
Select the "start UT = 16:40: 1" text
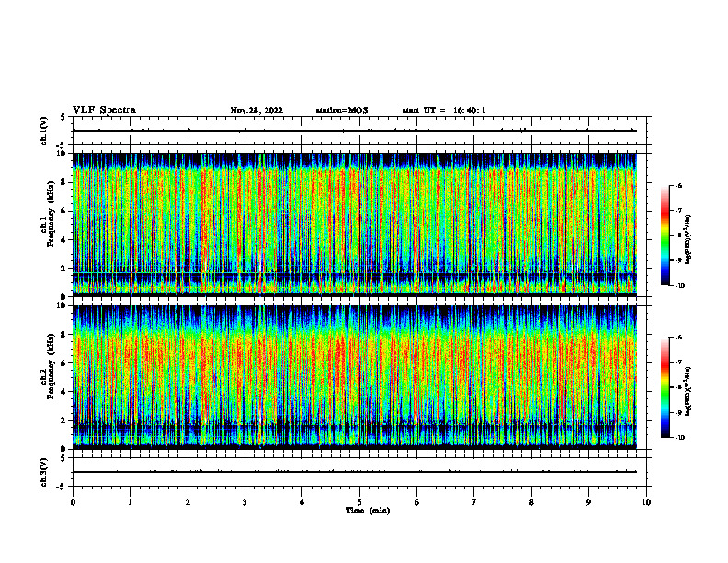coord(444,110)
